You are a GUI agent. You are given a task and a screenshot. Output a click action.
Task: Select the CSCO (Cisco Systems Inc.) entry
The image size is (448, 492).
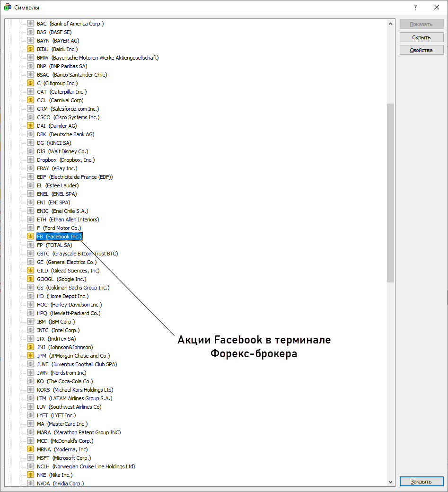pyautogui.click(x=68, y=117)
